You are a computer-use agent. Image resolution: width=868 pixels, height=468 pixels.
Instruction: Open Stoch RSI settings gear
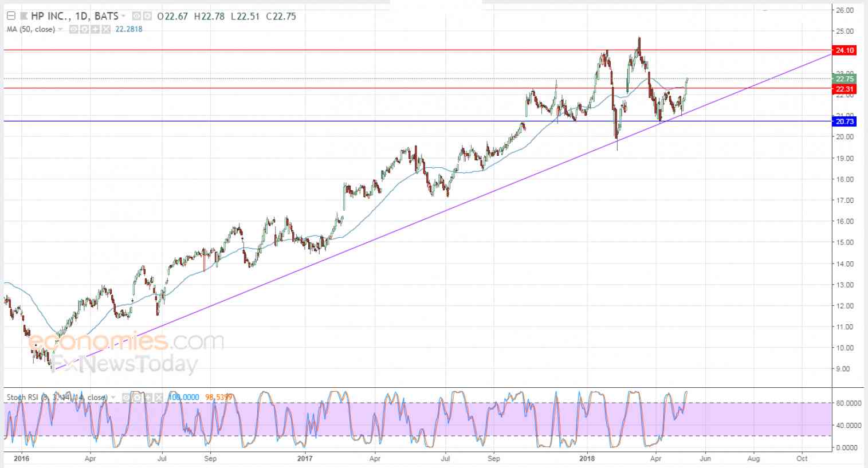coord(138,397)
